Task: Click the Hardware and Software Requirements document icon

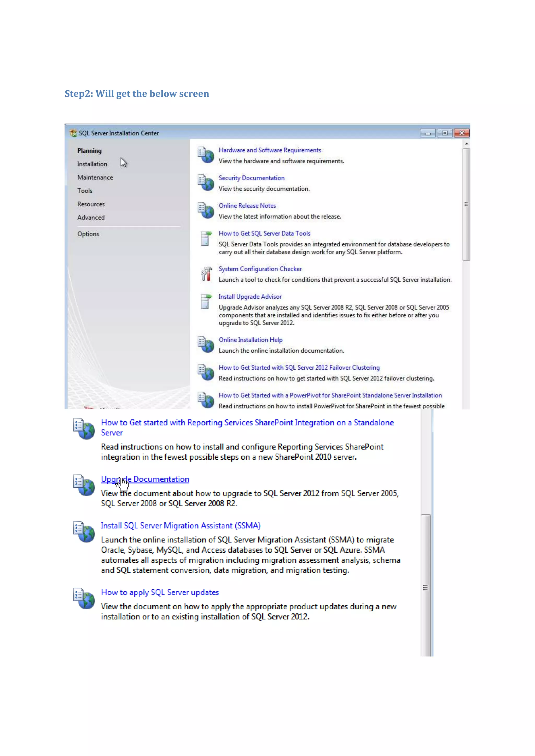Action: point(206,155)
